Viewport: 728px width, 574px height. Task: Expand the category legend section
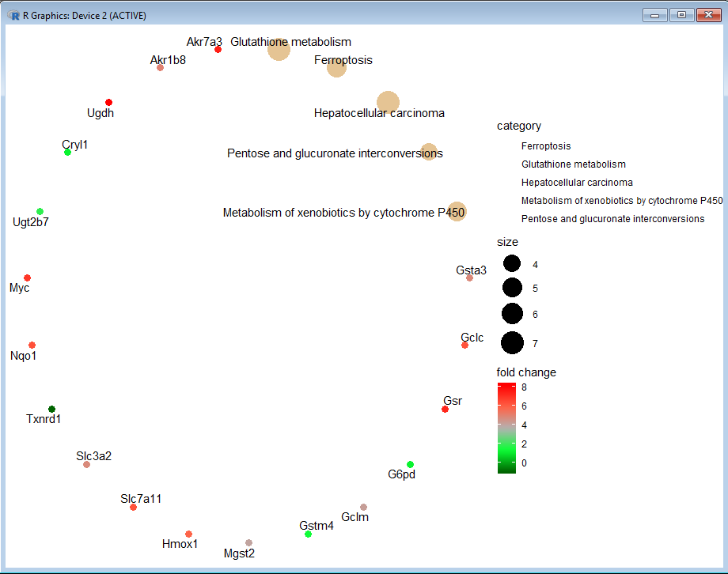click(519, 126)
